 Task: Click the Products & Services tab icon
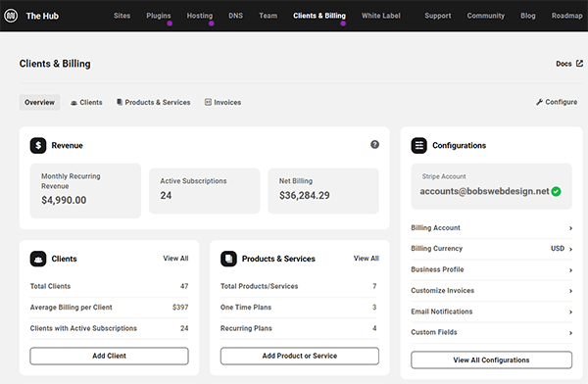pos(120,102)
